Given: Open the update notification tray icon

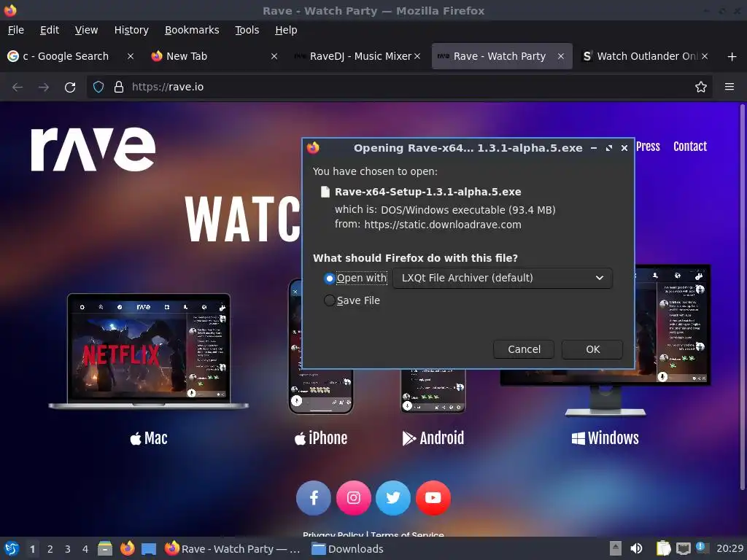Looking at the screenshot, I should [x=702, y=548].
